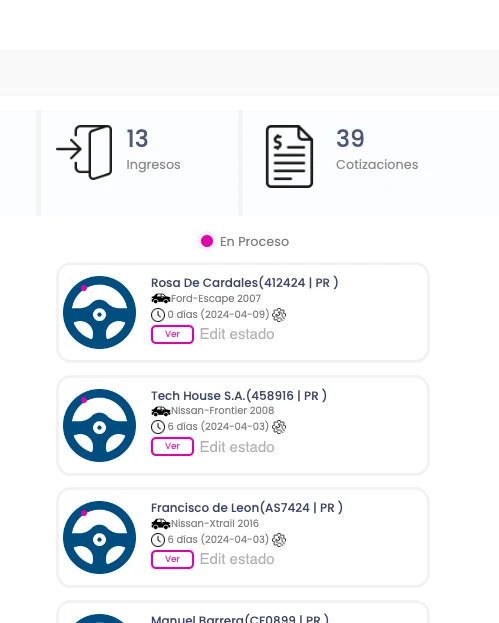Click Ver button for Francisco de Leon
This screenshot has width=499, height=623.
point(172,559)
